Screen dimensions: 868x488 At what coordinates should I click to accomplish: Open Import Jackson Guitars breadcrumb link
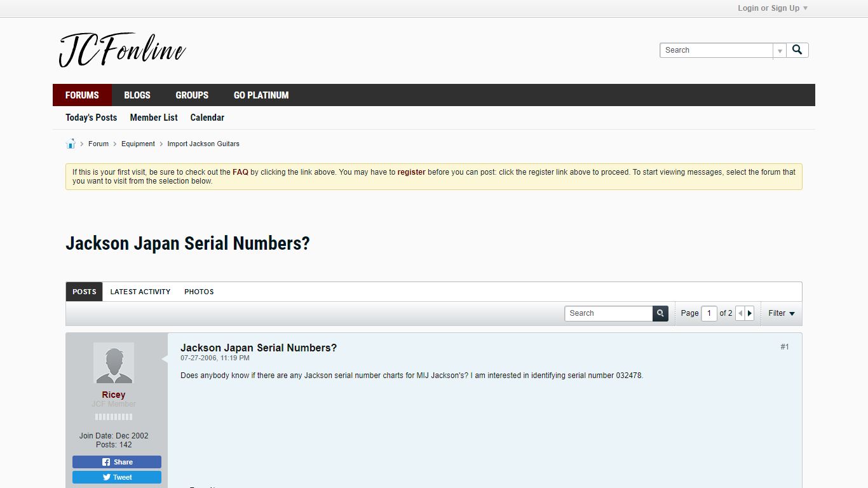click(203, 144)
